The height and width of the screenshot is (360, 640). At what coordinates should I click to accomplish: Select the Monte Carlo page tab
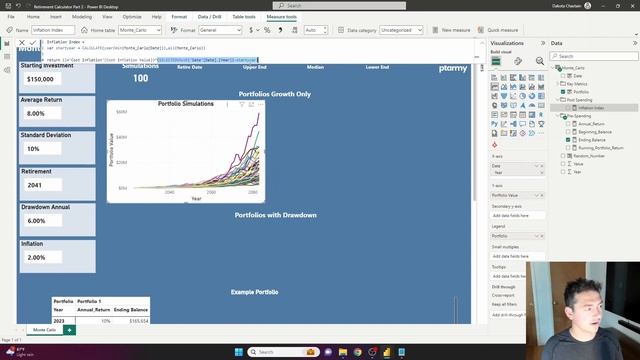(44, 330)
